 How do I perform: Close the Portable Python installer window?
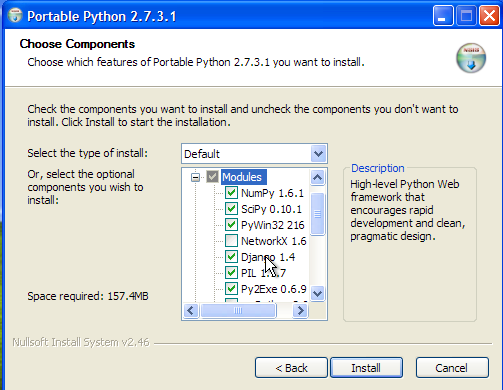pos(489,16)
